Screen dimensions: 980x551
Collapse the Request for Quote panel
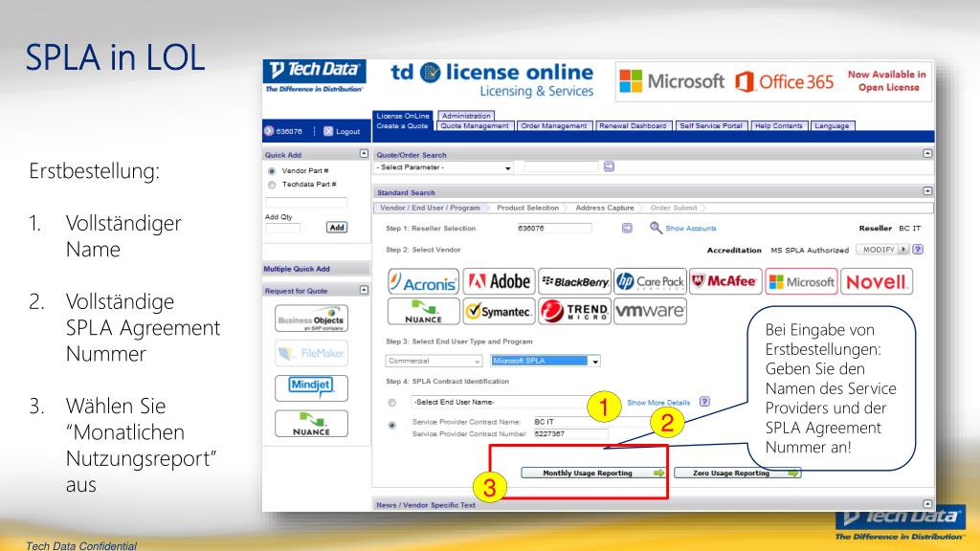[364, 290]
